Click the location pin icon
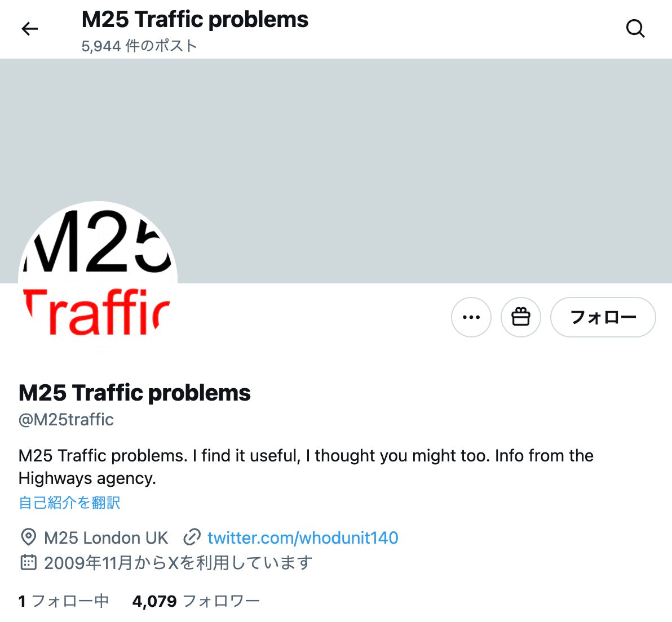Image resolution: width=672 pixels, height=622 pixels. pyautogui.click(x=28, y=537)
